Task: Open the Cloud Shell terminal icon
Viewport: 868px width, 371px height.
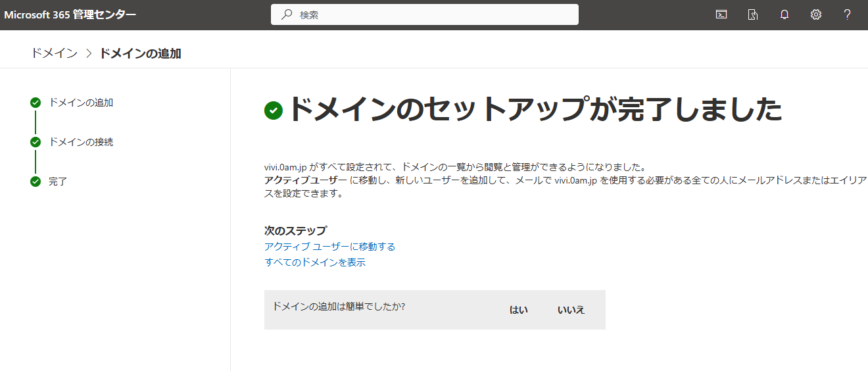Action: point(721,14)
